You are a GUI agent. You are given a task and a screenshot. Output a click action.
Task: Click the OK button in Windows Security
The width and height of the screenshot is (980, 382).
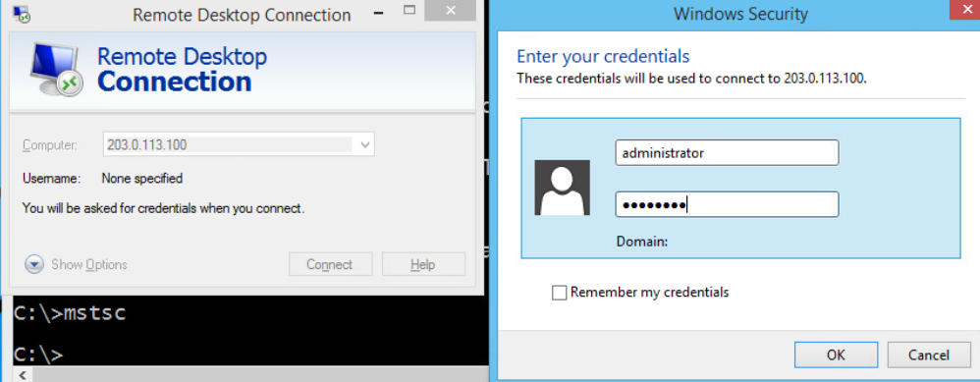(836, 355)
